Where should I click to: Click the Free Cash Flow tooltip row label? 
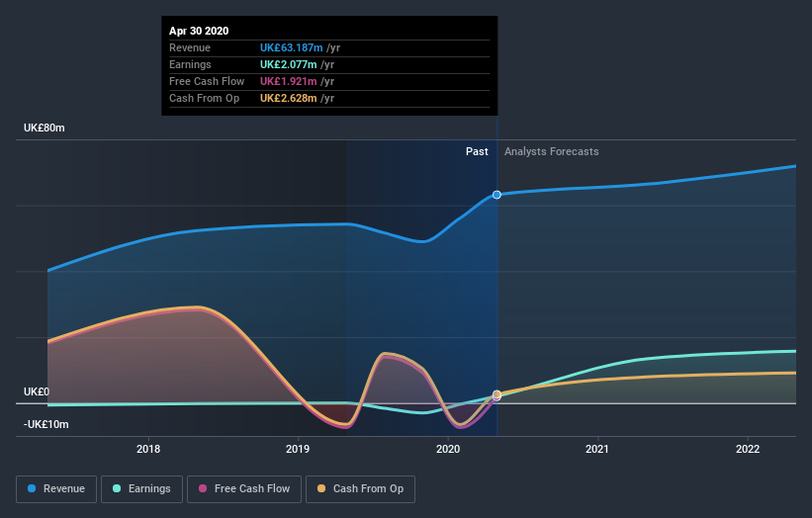(x=207, y=81)
